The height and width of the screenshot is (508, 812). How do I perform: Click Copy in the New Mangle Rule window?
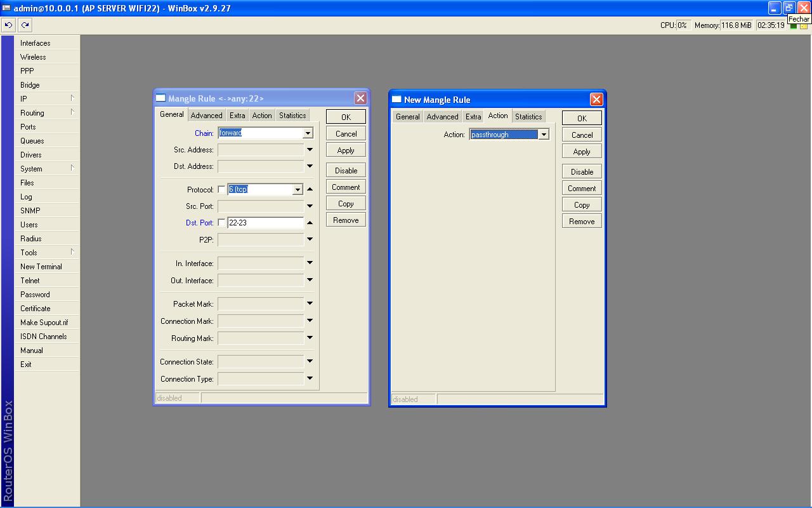pyautogui.click(x=582, y=204)
